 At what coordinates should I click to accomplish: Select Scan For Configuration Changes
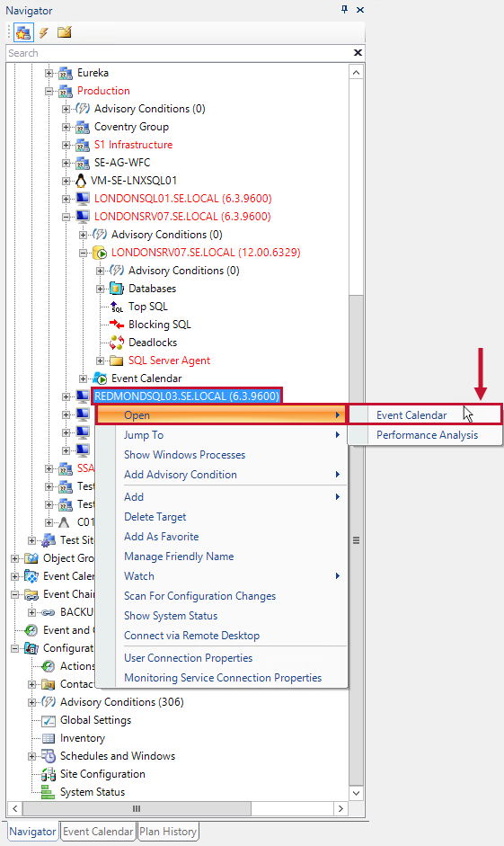(221, 596)
